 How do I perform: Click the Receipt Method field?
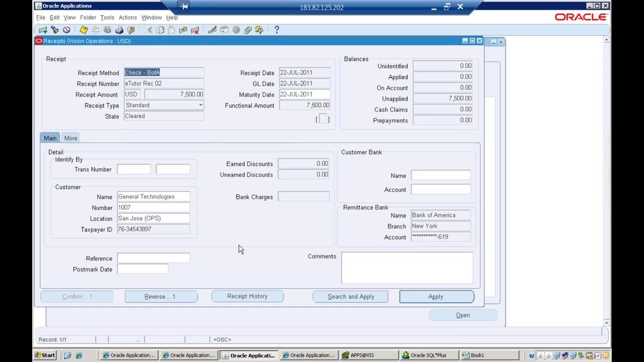coord(164,72)
